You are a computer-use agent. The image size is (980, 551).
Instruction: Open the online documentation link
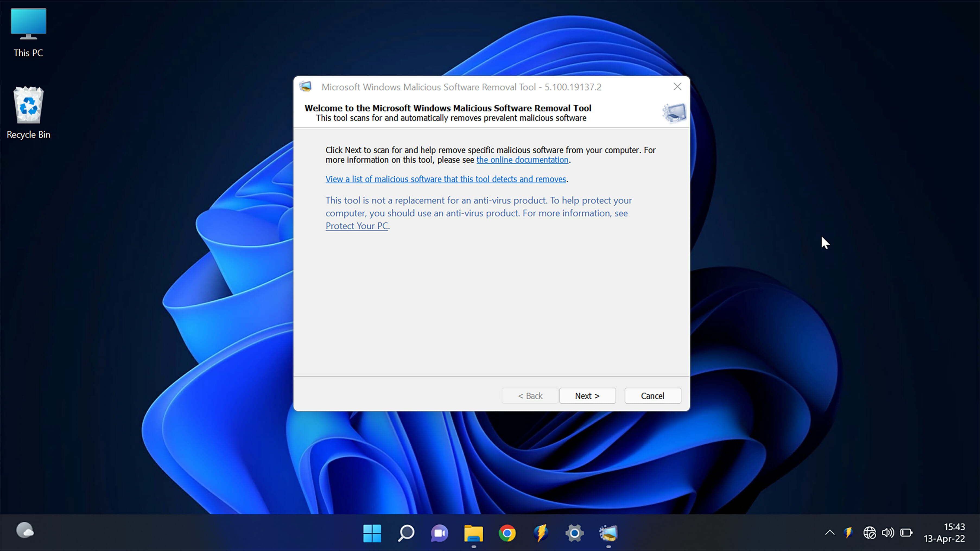(522, 160)
